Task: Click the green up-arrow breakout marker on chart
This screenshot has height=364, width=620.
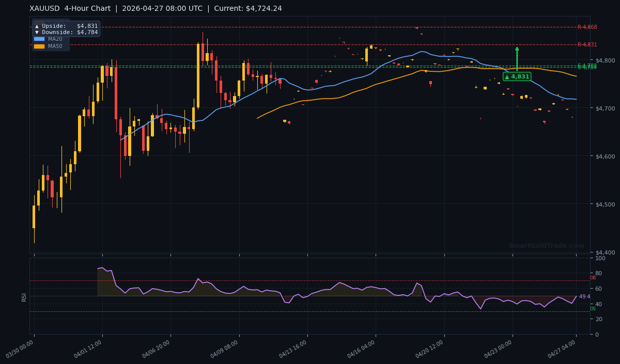Action: 516,58
